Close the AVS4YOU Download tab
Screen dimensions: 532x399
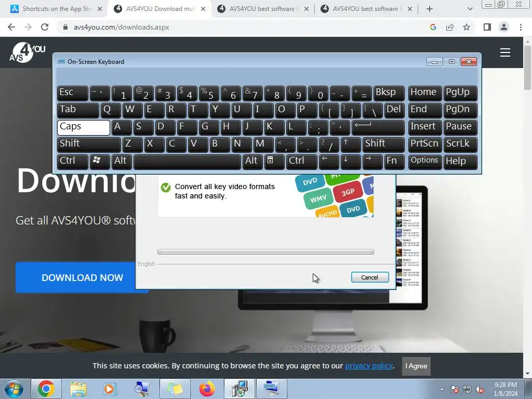pyautogui.click(x=203, y=9)
